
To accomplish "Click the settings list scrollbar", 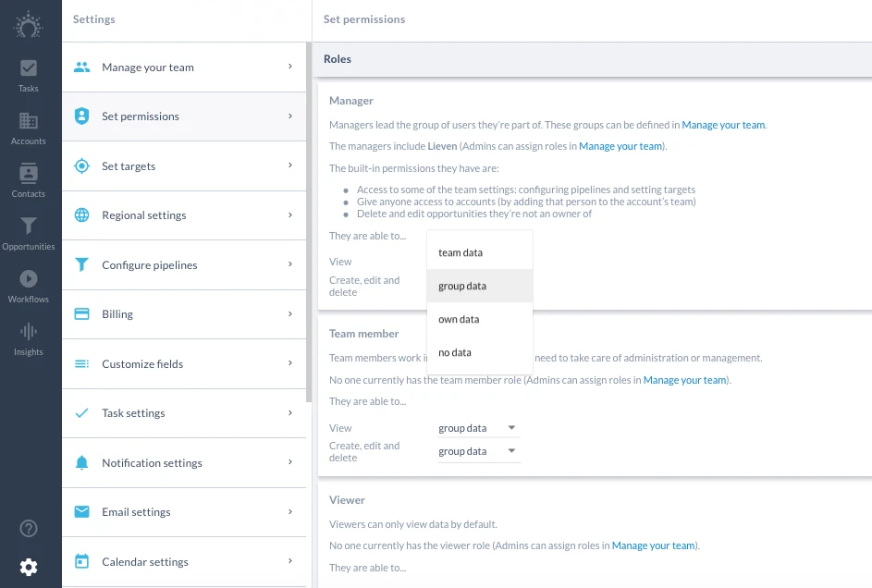I will (x=309, y=222).
